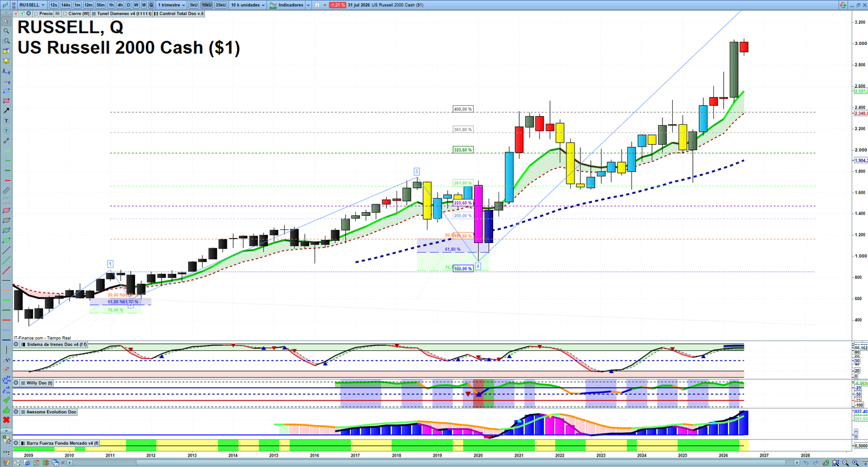Switch to the 1h timeframe
868x467 pixels.
[x=111, y=5]
